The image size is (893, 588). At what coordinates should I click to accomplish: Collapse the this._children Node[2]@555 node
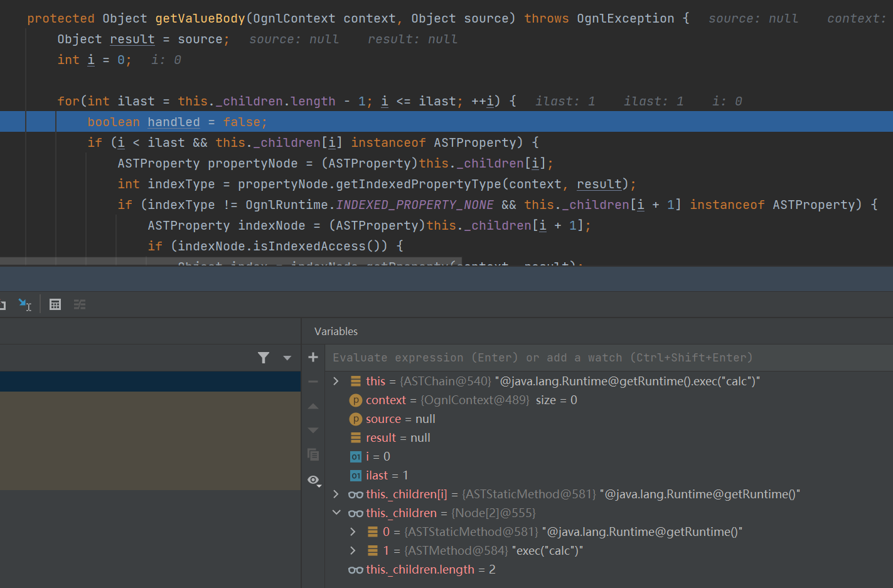click(336, 513)
